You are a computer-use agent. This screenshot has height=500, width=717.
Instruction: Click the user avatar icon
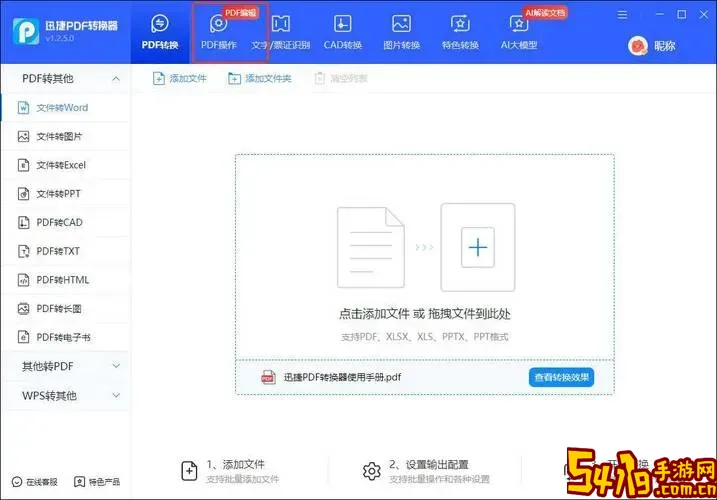tap(638, 46)
